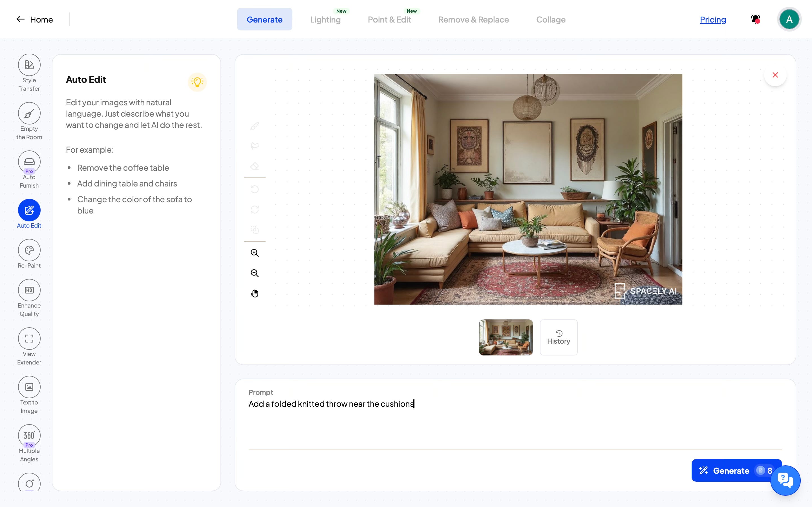Select the Re-Paint palette tool

tap(29, 250)
